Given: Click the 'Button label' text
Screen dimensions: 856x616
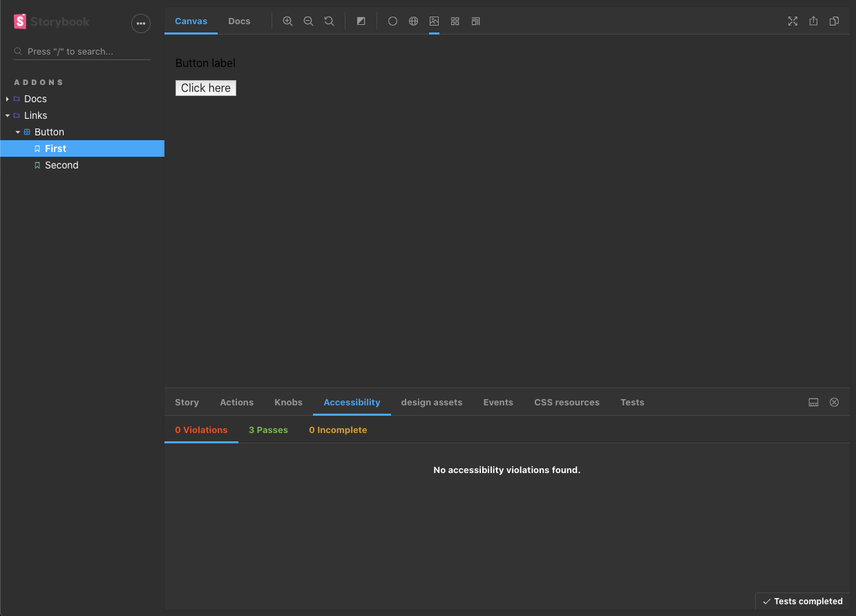Looking at the screenshot, I should [205, 63].
